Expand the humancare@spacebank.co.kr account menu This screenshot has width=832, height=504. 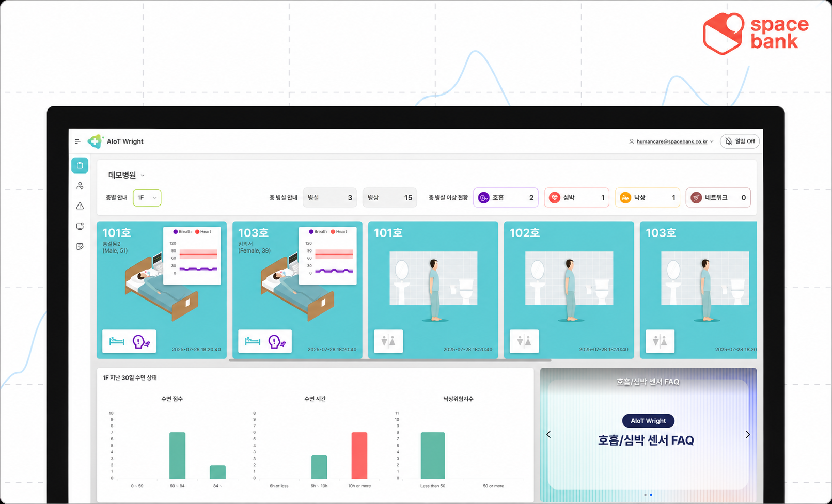tap(671, 141)
